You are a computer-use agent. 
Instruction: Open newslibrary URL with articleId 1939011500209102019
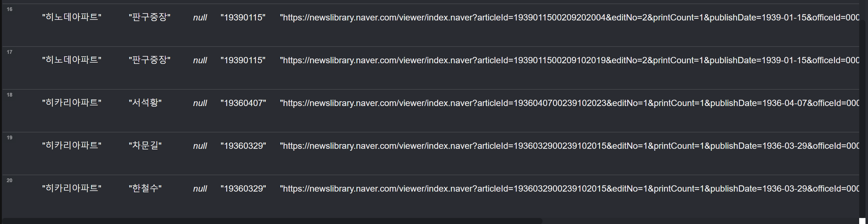click(569, 60)
